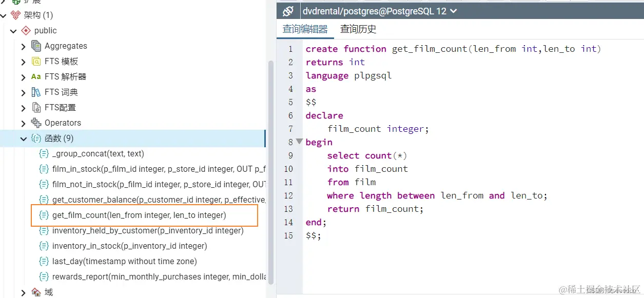Fold the begin block at line 8
This screenshot has height=298, width=644.
tap(299, 141)
